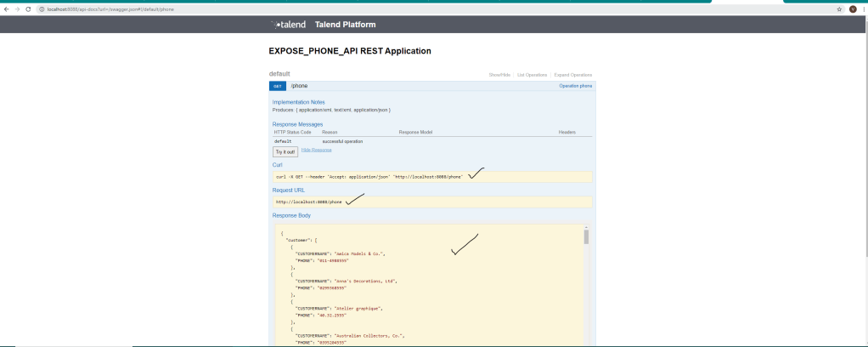868x347 pixels.
Task: Click the 'default' API group heading
Action: [x=279, y=74]
